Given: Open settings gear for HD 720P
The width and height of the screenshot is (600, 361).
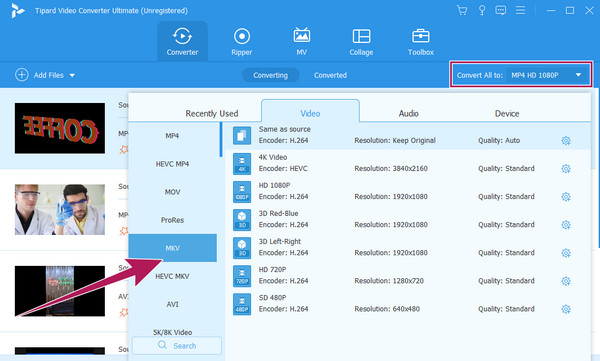Looking at the screenshot, I should [566, 281].
